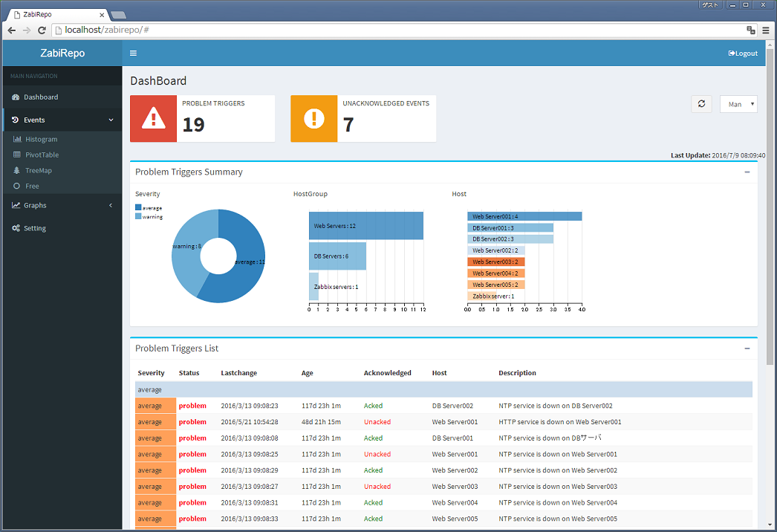Open a new browser tab
This screenshot has width=777, height=532.
[x=118, y=15]
